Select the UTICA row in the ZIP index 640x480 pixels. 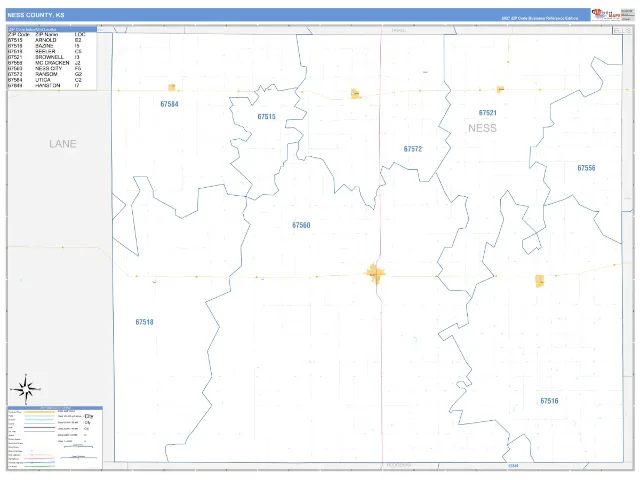point(45,80)
